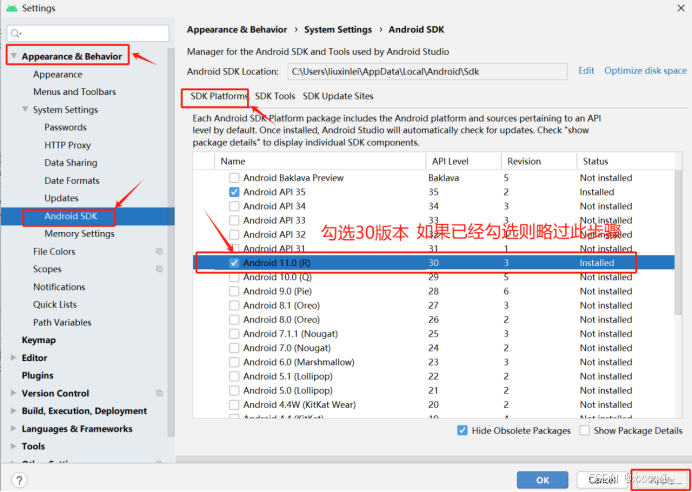
Task: Click the Cancel button
Action: click(x=603, y=480)
